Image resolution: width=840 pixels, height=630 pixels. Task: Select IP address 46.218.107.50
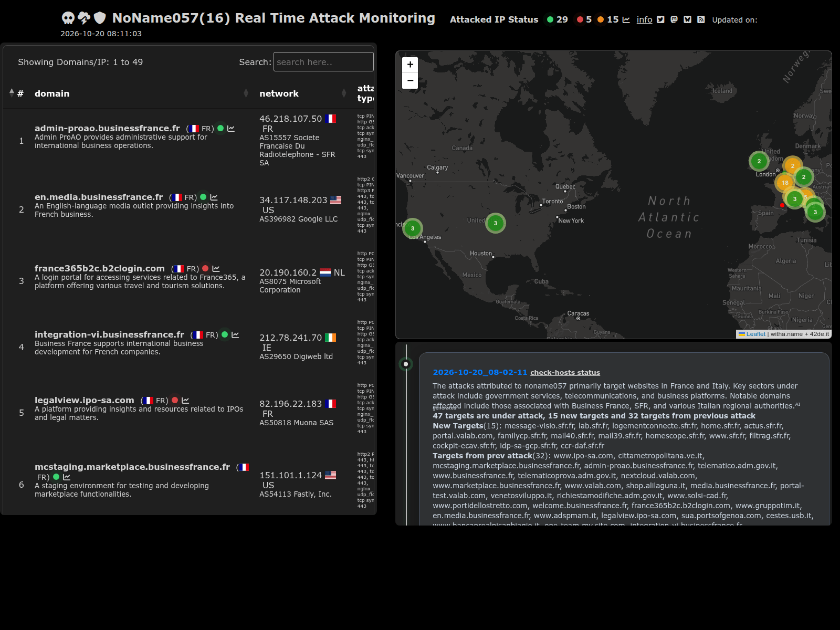290,119
